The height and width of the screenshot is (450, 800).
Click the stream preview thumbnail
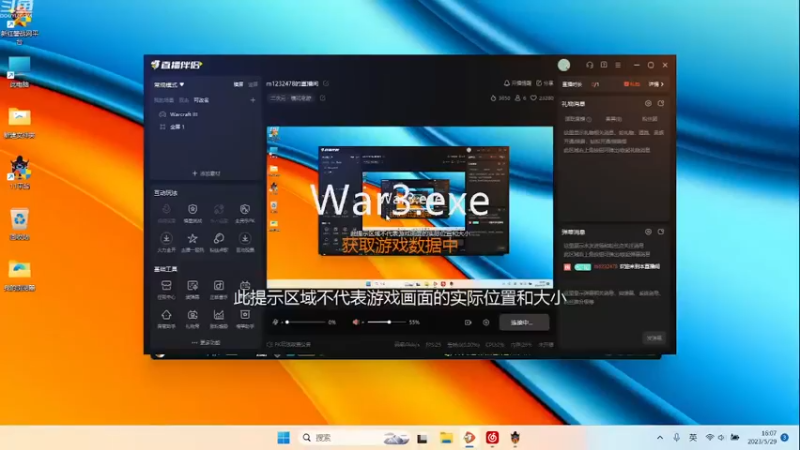[410, 207]
